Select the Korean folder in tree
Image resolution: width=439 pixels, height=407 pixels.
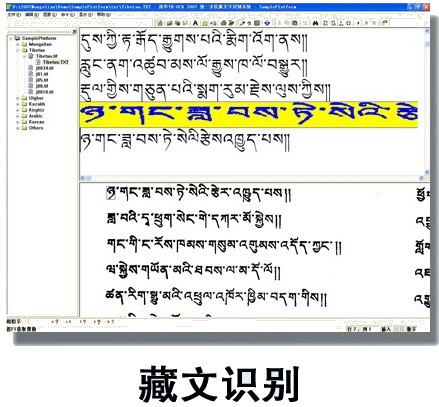[x=36, y=122]
